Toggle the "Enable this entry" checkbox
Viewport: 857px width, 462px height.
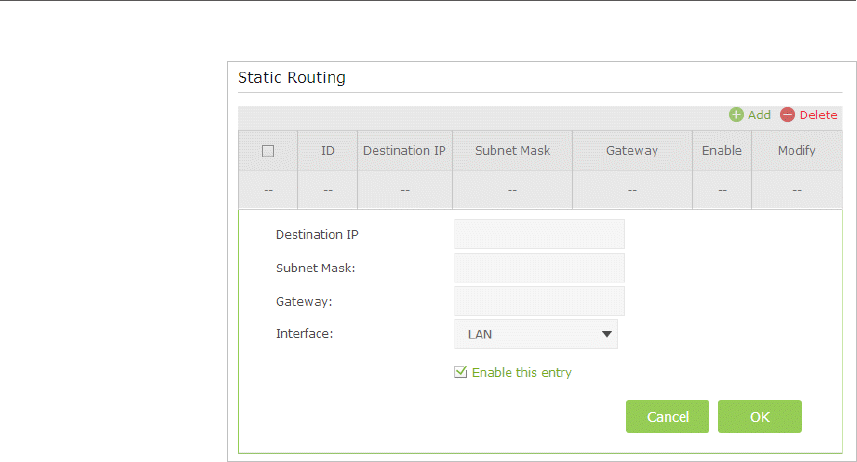[461, 373]
